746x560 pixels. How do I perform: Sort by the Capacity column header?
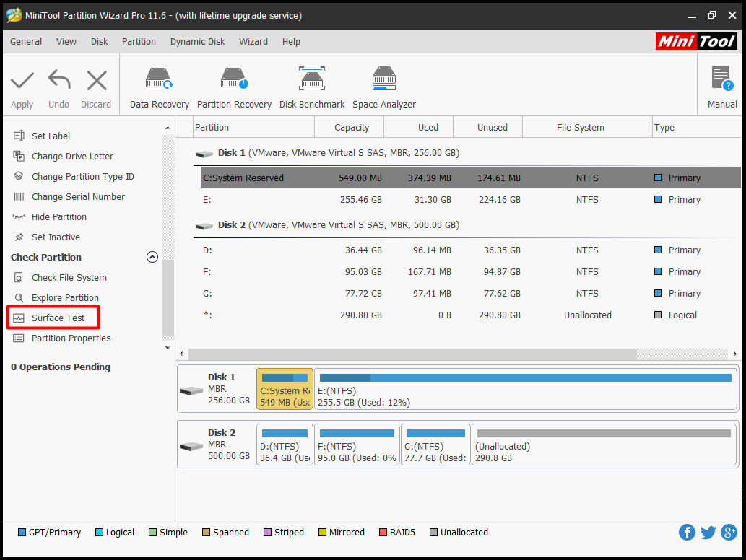pos(351,128)
